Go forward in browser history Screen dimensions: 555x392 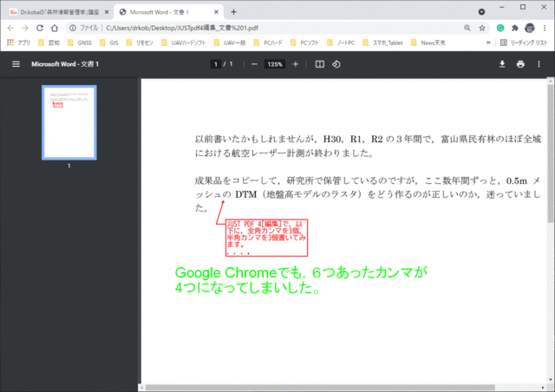coord(25,28)
